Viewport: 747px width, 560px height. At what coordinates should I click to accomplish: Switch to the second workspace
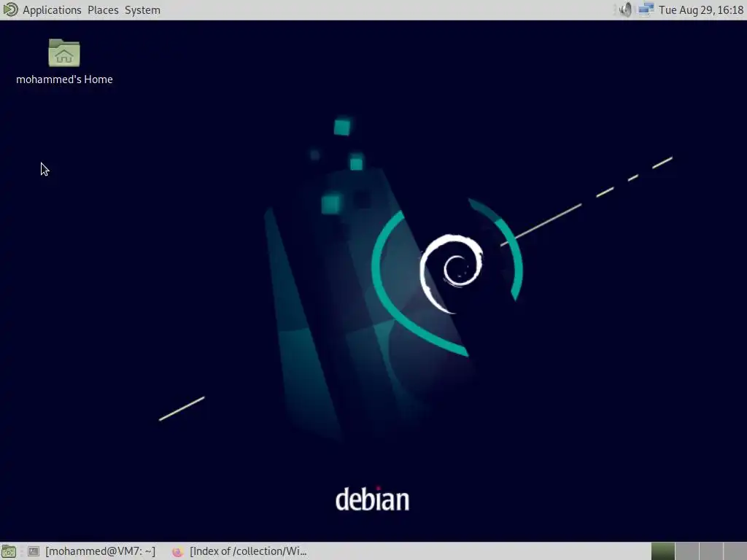pos(687,551)
